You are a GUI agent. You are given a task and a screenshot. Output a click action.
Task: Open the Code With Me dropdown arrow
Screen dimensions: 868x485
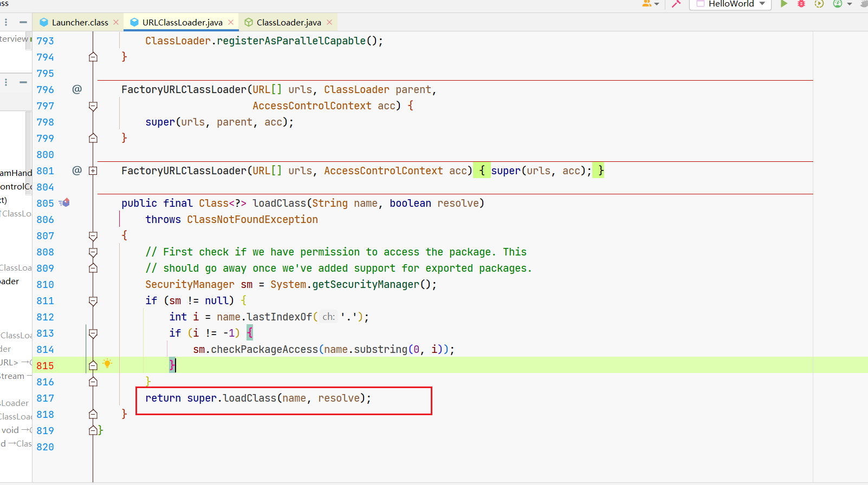657,4
